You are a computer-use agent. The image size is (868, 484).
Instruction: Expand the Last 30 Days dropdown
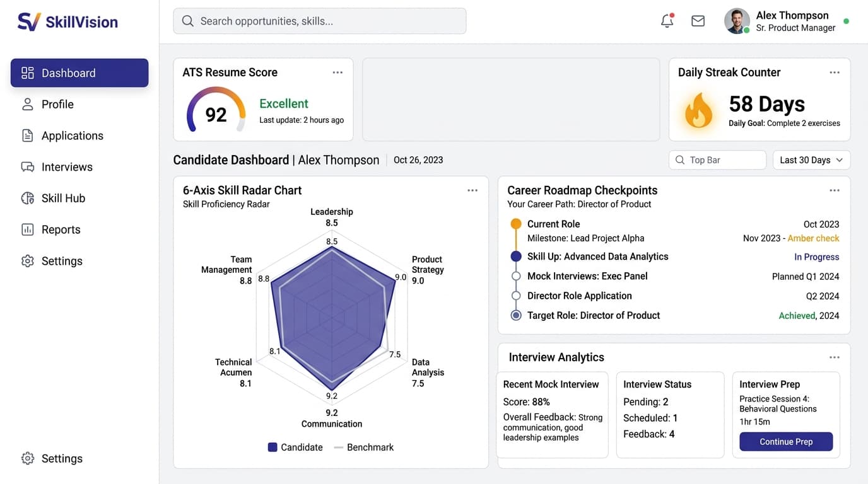[811, 160]
